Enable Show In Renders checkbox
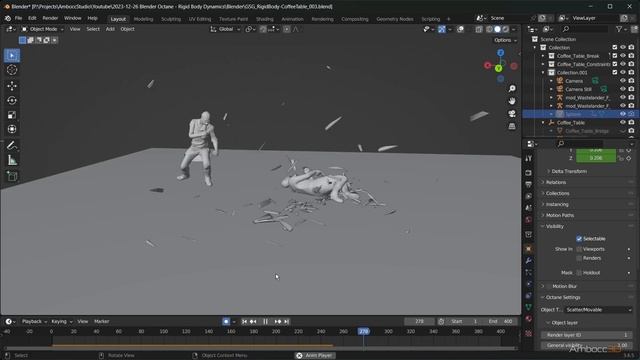 pos(579,258)
